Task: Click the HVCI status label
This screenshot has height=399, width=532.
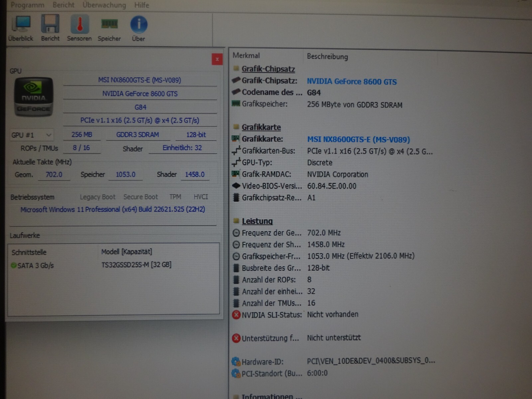Action: point(201,197)
